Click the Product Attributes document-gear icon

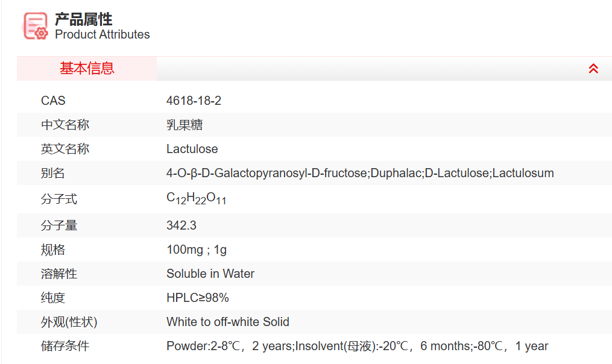(x=35, y=26)
